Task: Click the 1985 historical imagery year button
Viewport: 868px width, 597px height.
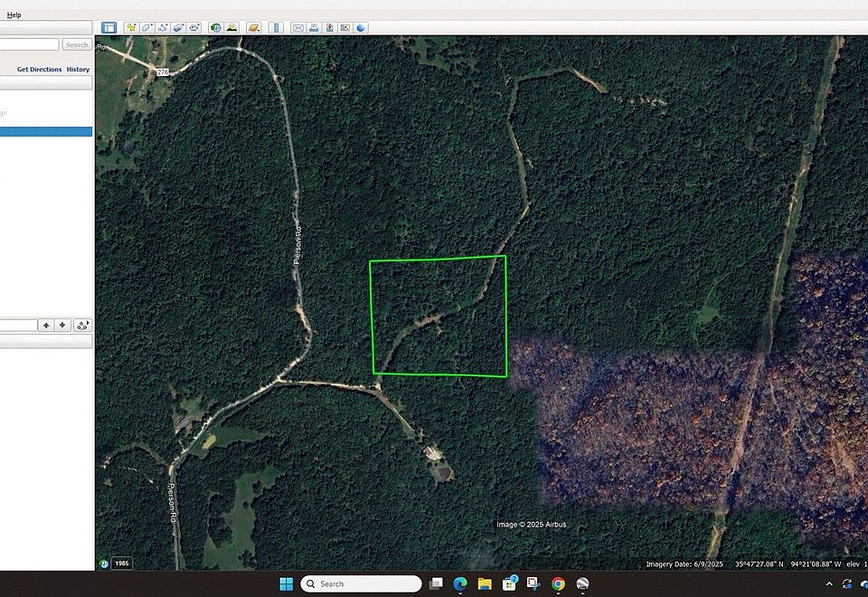Action: pos(122,564)
